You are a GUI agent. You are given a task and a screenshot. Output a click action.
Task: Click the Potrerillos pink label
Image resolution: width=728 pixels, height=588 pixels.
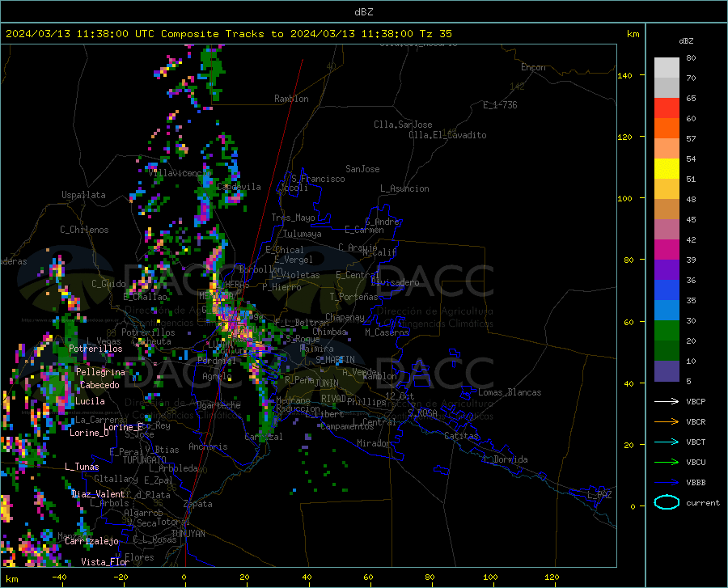click(95, 349)
